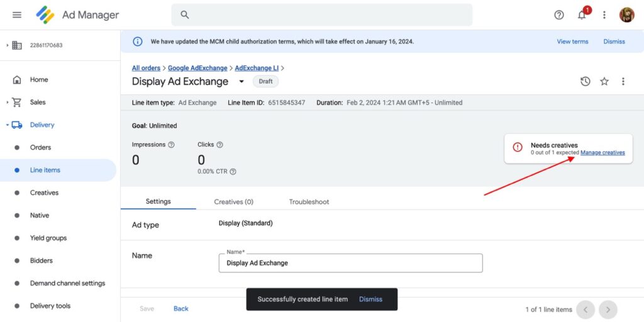This screenshot has height=322, width=644.
Task: Expand the Sales navigation section
Action: [x=8, y=102]
